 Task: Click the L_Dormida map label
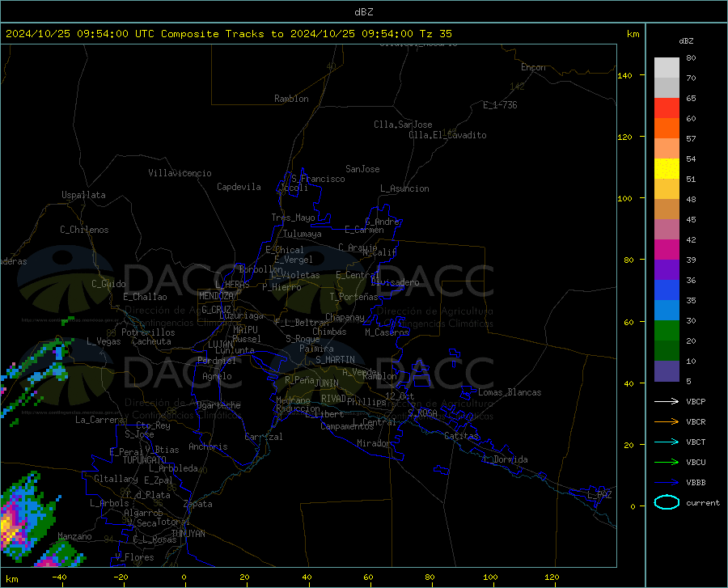click(505, 459)
